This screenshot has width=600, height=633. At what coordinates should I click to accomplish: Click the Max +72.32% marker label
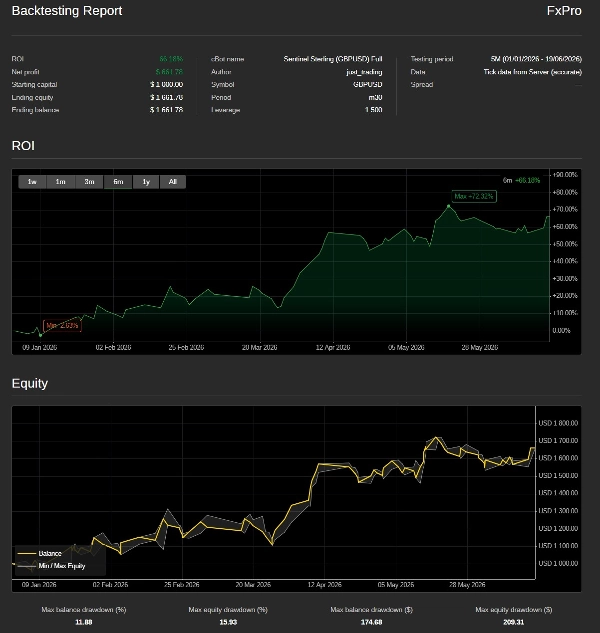[x=474, y=197]
